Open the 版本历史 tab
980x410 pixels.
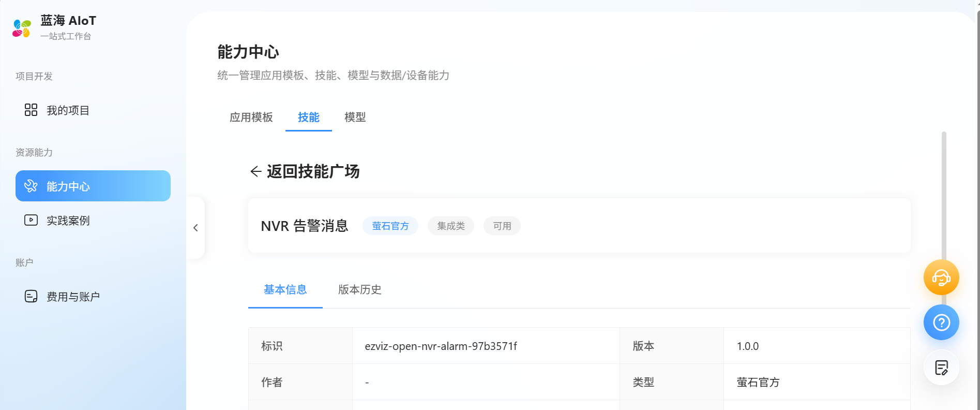pos(360,290)
